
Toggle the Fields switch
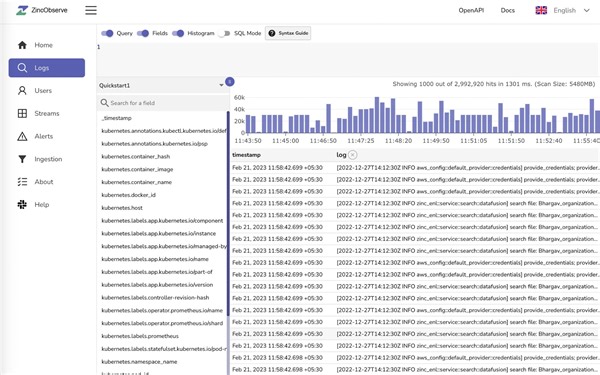coord(143,33)
